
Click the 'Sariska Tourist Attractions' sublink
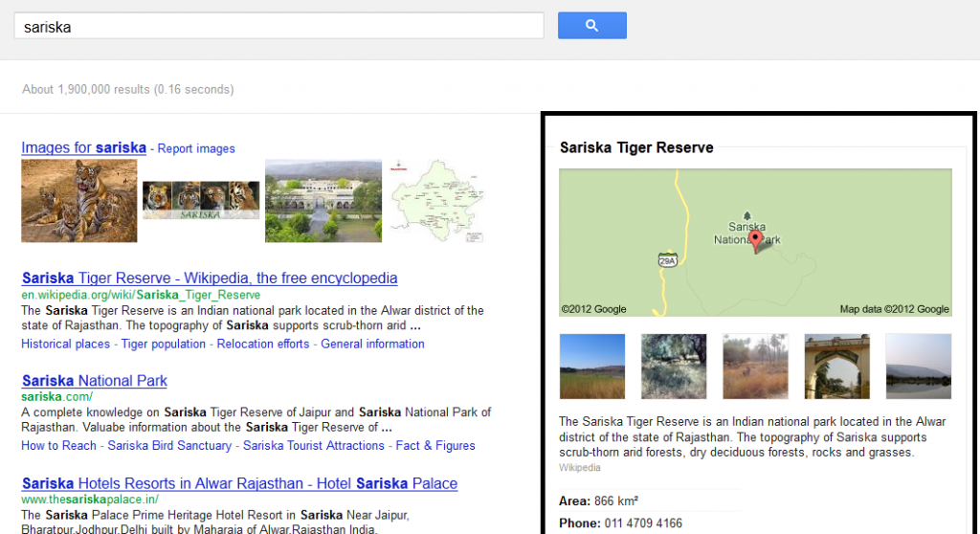pos(314,446)
